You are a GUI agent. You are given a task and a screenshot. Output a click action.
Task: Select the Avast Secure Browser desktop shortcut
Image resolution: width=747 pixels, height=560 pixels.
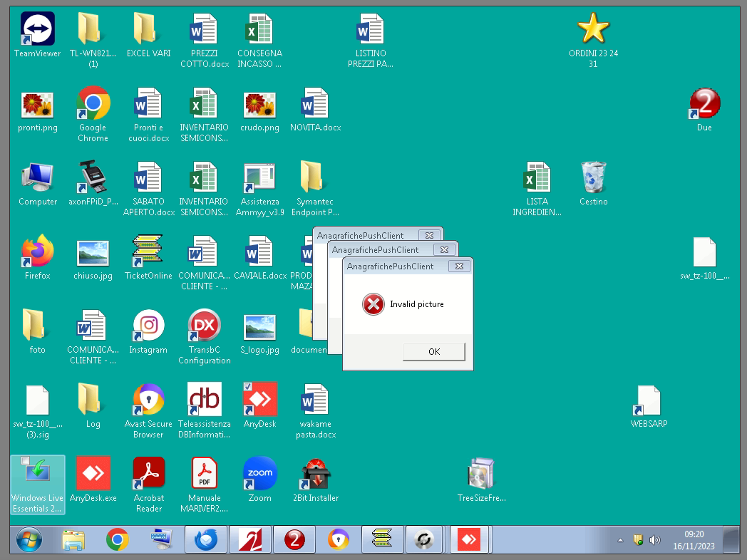click(148, 411)
